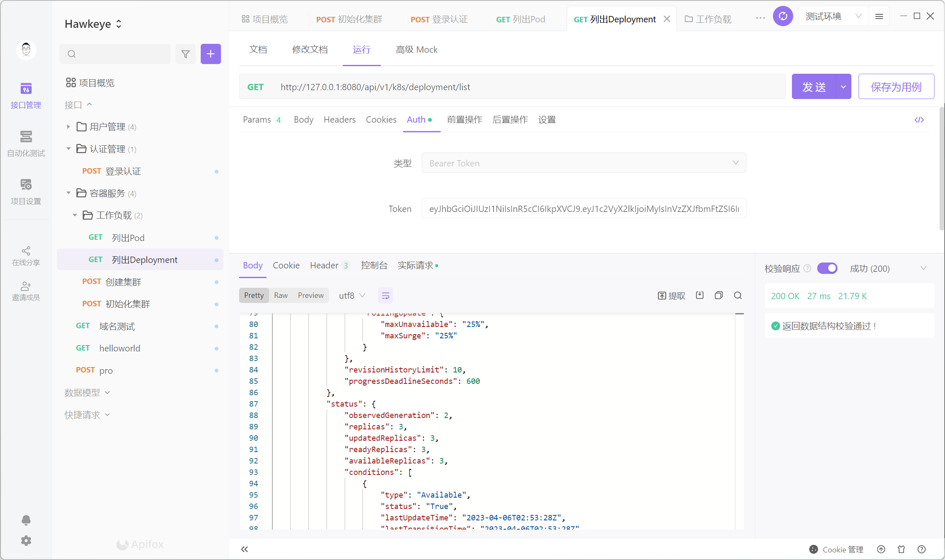Click the upload arrow icon in the status bar
This screenshot has width=945, height=560.
pos(881,549)
